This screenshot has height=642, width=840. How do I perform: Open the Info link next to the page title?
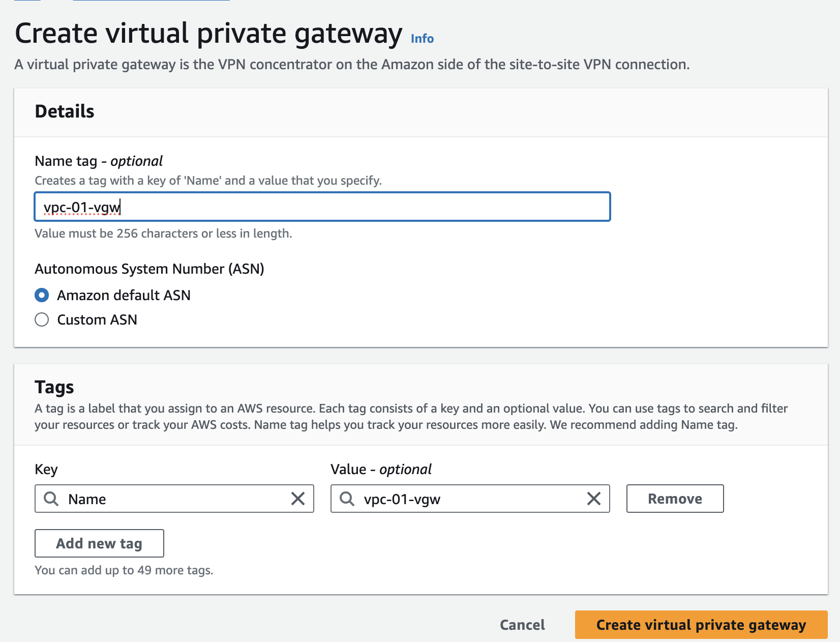point(422,39)
